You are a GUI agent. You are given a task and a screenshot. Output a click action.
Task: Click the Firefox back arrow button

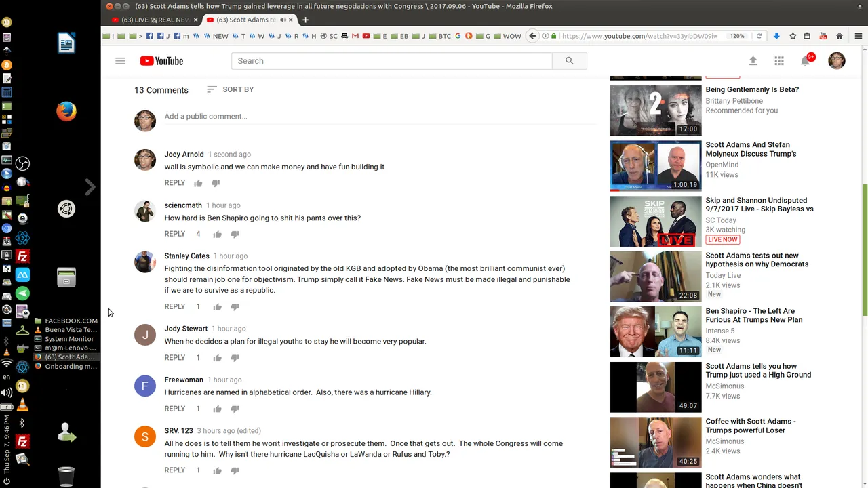tap(533, 36)
